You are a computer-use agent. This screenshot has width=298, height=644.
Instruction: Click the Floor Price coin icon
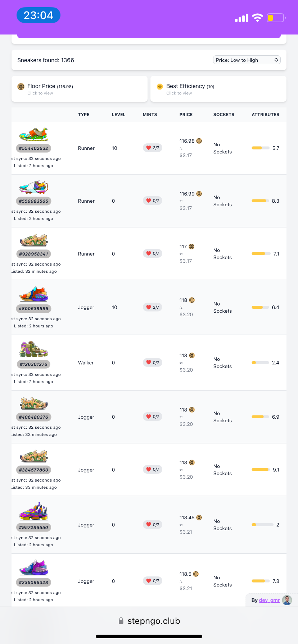[21, 87]
